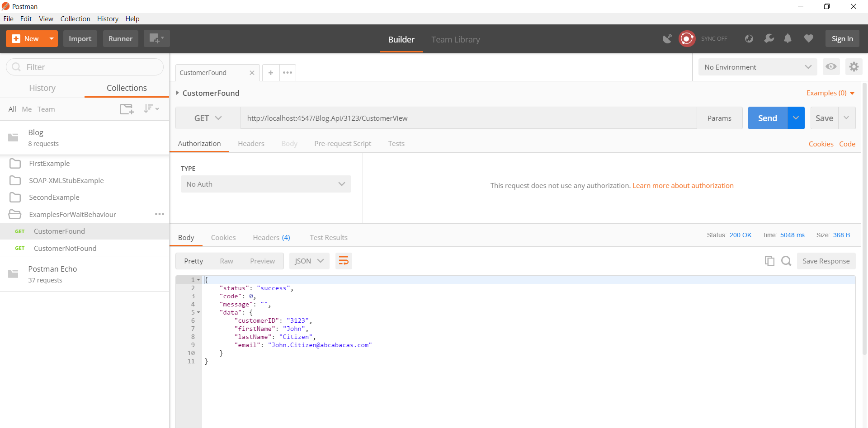Search within the response body
Screen dimensions: 868x428
(x=786, y=261)
